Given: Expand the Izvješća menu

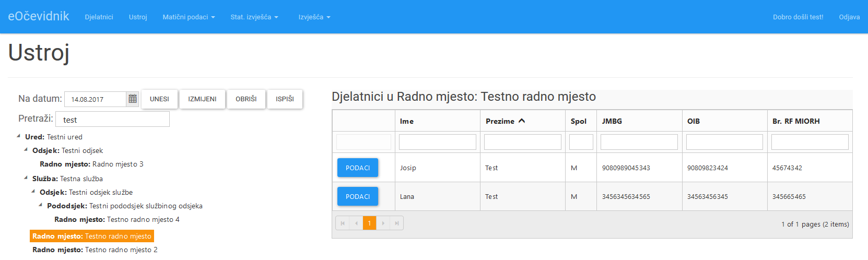Looking at the screenshot, I should tap(314, 17).
